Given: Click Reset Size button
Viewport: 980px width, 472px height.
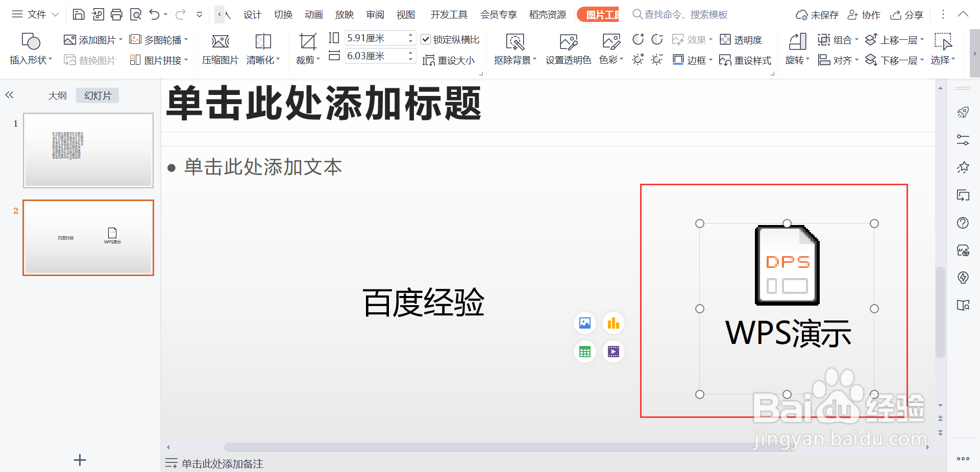Looking at the screenshot, I should (x=449, y=60).
